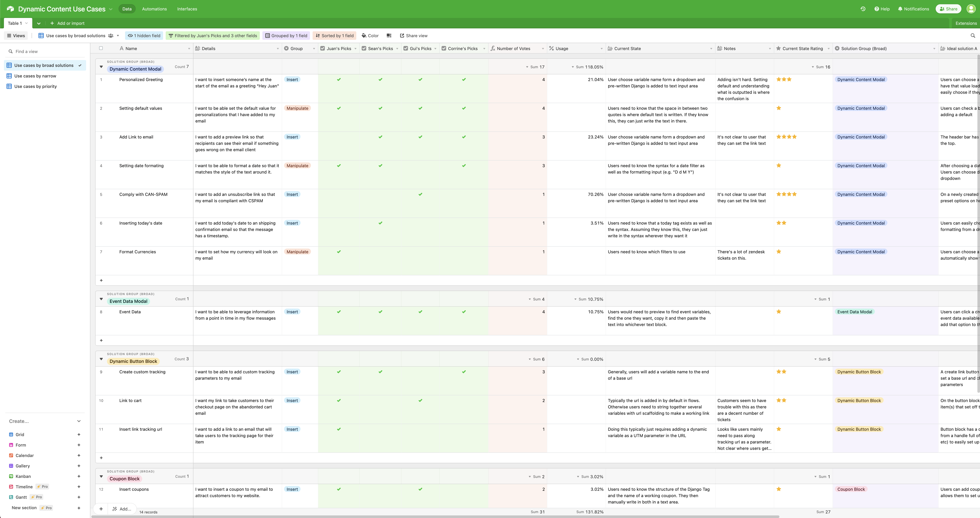Select the Data tab in top navigation
Image resolution: width=980 pixels, height=518 pixels.
[127, 8]
